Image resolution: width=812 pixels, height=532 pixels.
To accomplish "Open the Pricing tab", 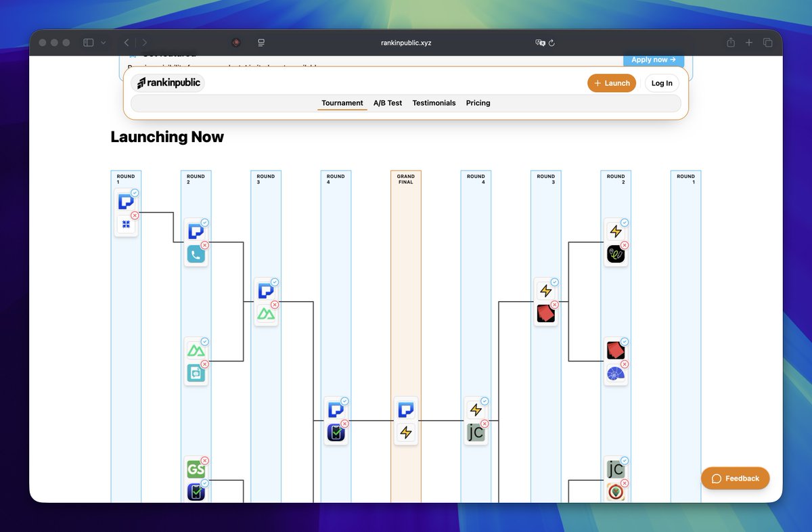I will pos(478,103).
